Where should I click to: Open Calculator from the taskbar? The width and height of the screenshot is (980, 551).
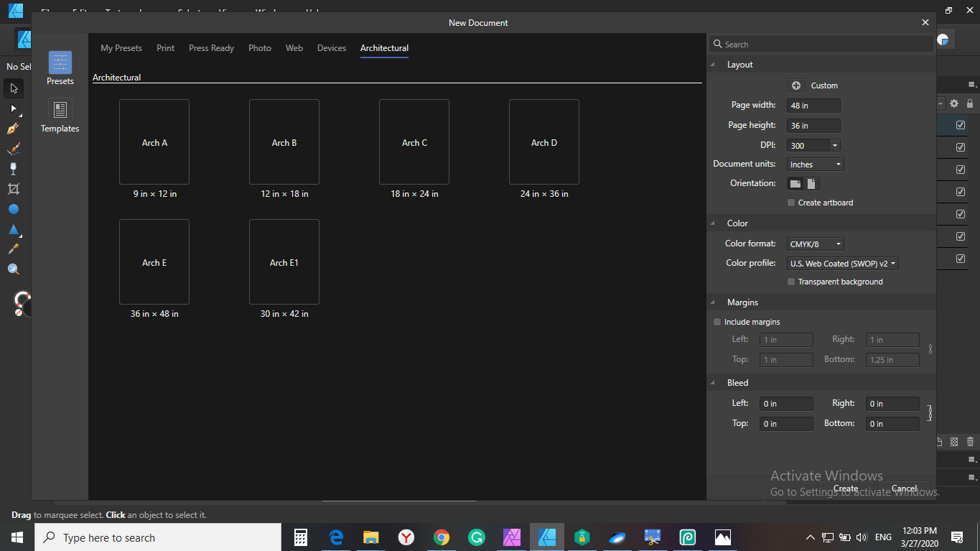301,537
